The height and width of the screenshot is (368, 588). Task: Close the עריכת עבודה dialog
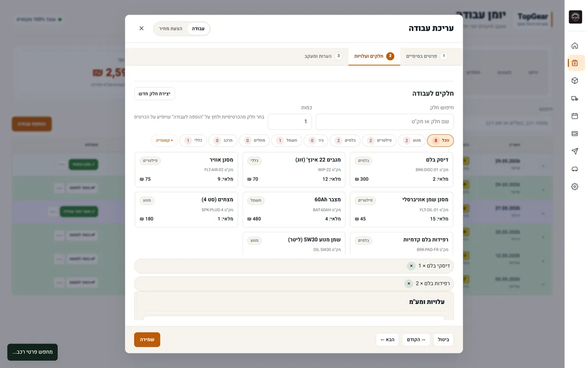pyautogui.click(x=141, y=29)
